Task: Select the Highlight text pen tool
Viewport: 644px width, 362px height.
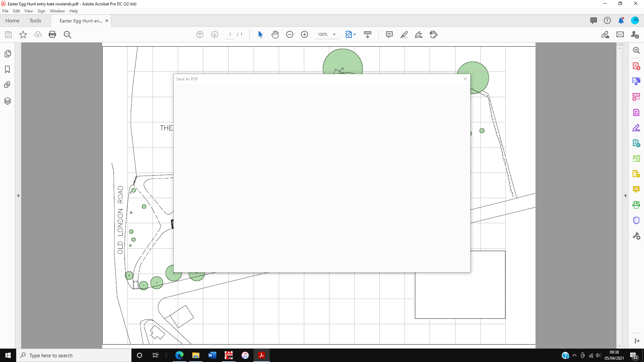Action: click(x=404, y=35)
